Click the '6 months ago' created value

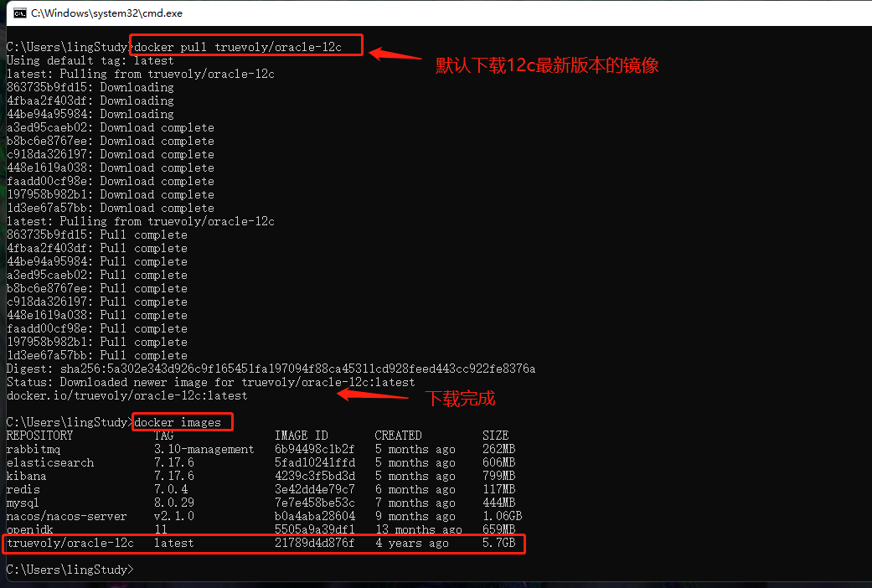click(x=415, y=489)
